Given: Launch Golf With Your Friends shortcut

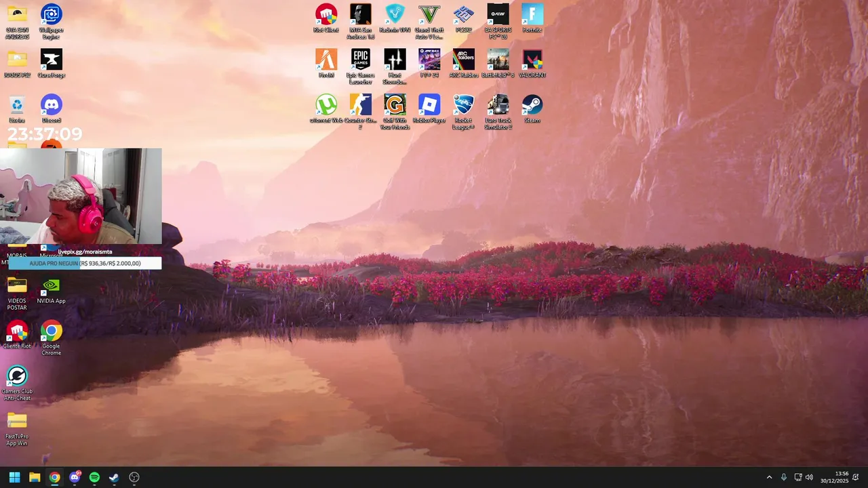Looking at the screenshot, I should point(395,113).
